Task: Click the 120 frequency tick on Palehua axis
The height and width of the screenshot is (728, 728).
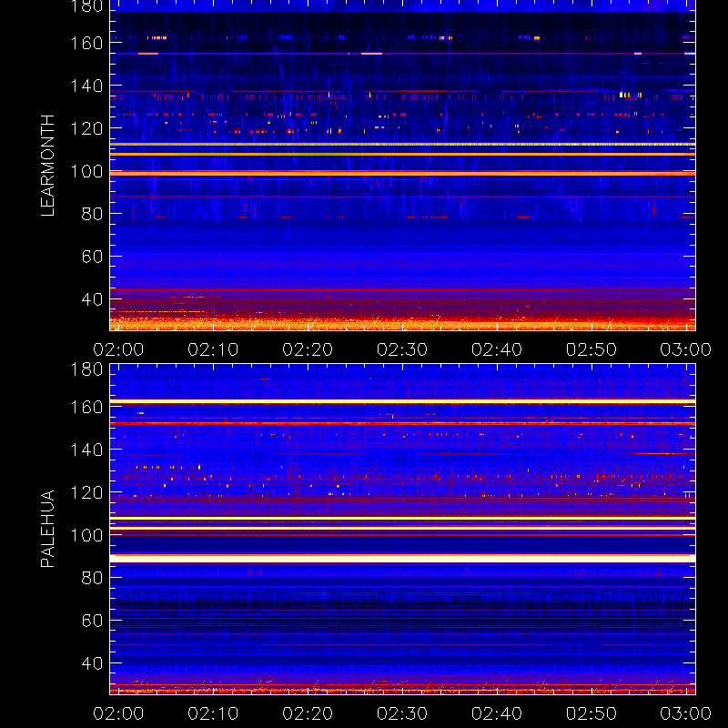Action: pos(86,492)
